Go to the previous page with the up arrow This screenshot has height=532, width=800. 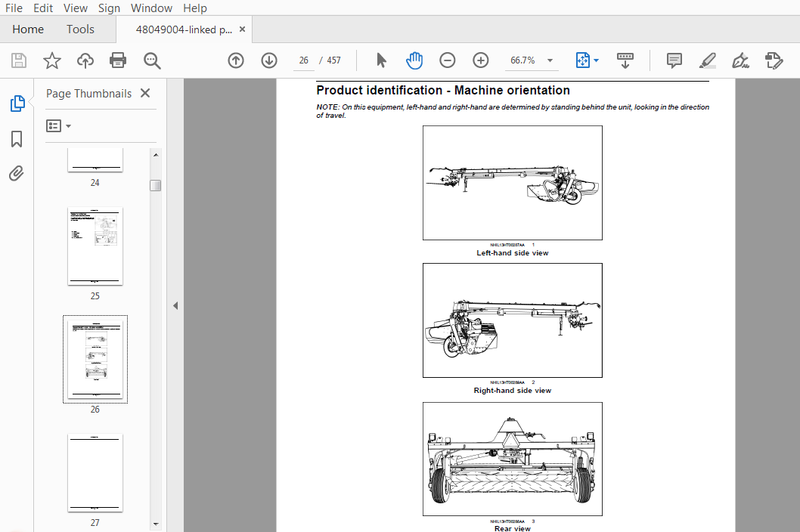236,60
